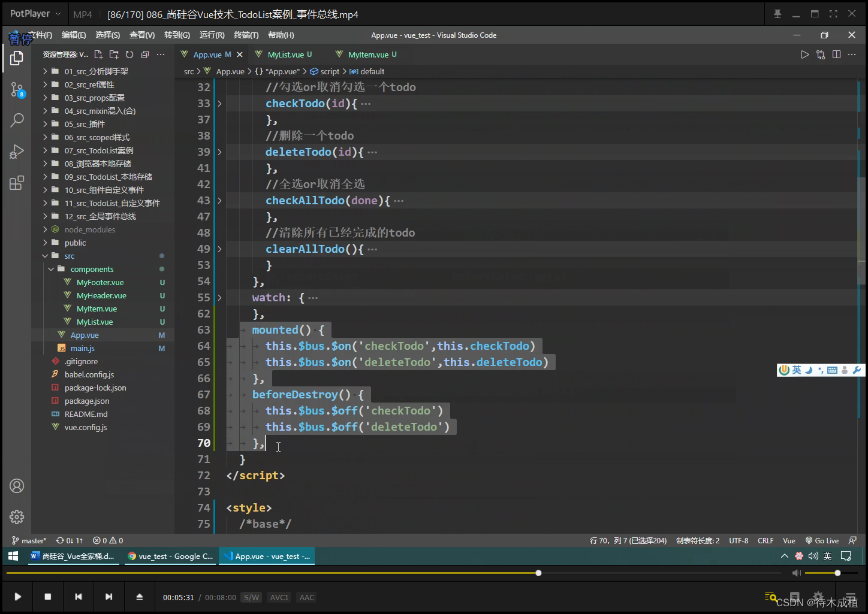868x614 pixels.
Task: Switch to the MyItem.vue tab
Action: coord(368,55)
